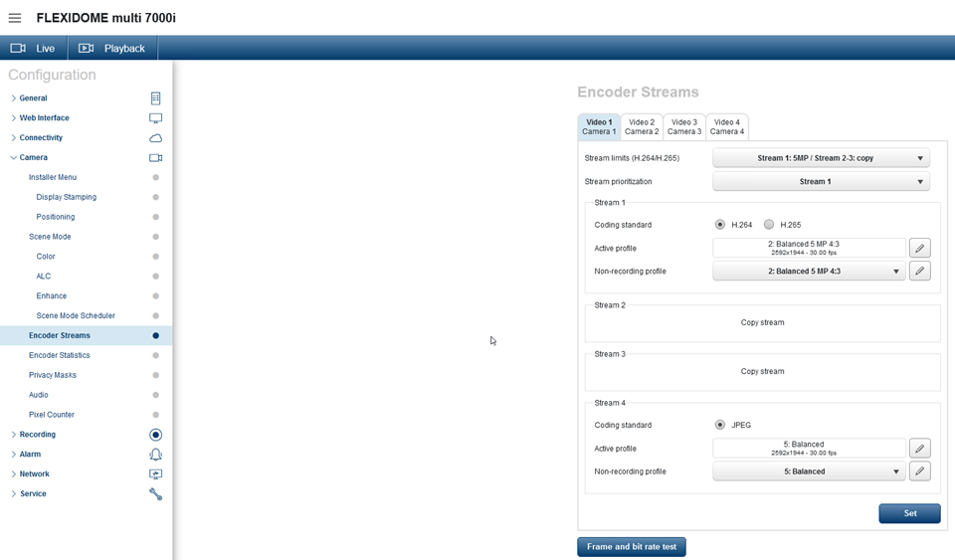Click Stream 1 active profile field
The image size is (955, 560).
pos(809,248)
